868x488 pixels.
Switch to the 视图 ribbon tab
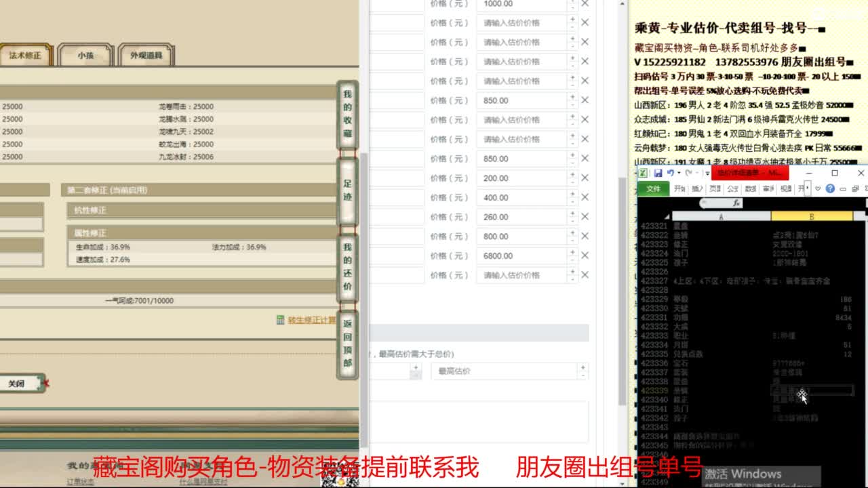[786, 188]
